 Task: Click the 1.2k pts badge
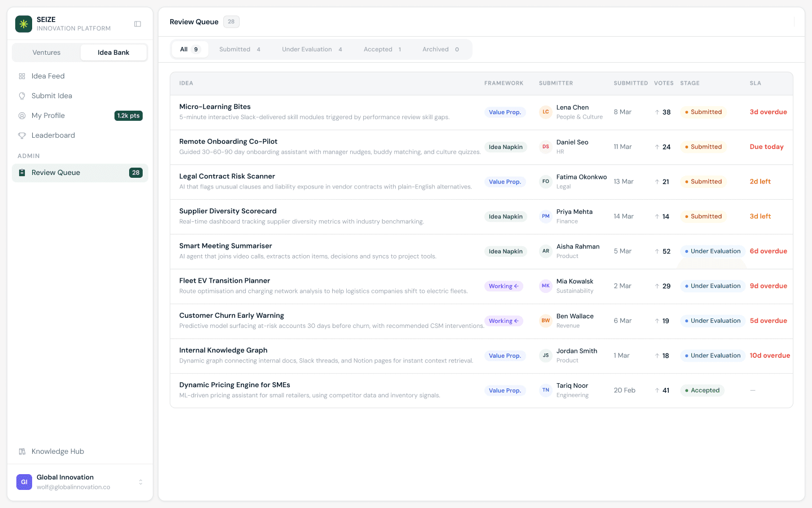click(x=129, y=116)
